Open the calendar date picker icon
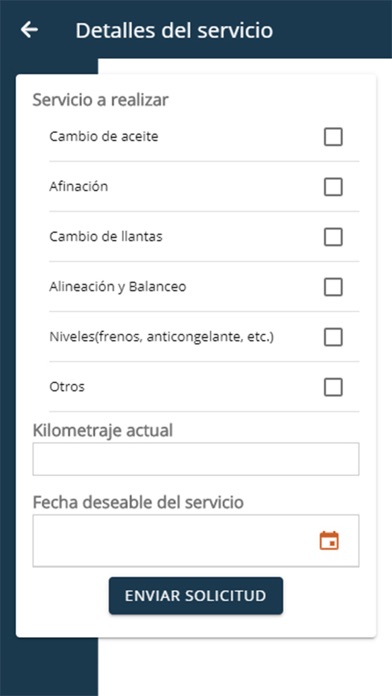Screen dimensions: 392x696 point(329,540)
